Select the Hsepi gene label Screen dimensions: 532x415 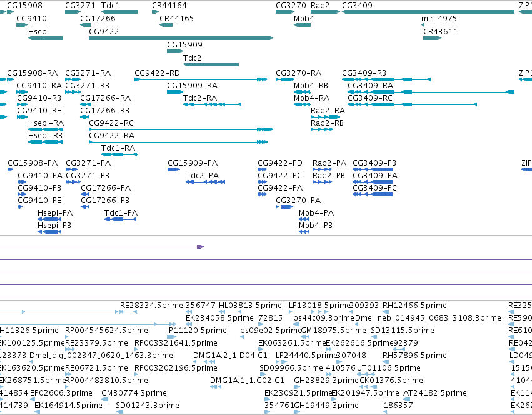point(38,31)
